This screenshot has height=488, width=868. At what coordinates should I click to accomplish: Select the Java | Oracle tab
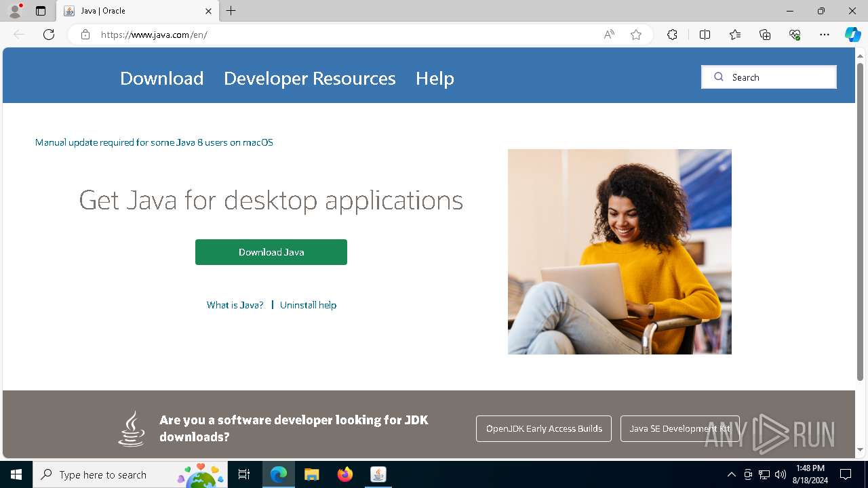tap(137, 11)
